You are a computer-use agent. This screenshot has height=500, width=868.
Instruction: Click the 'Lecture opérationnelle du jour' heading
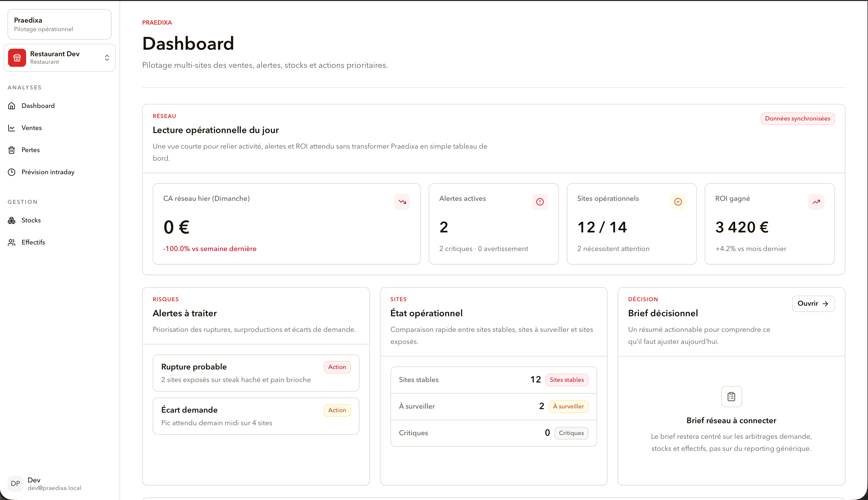tap(215, 130)
